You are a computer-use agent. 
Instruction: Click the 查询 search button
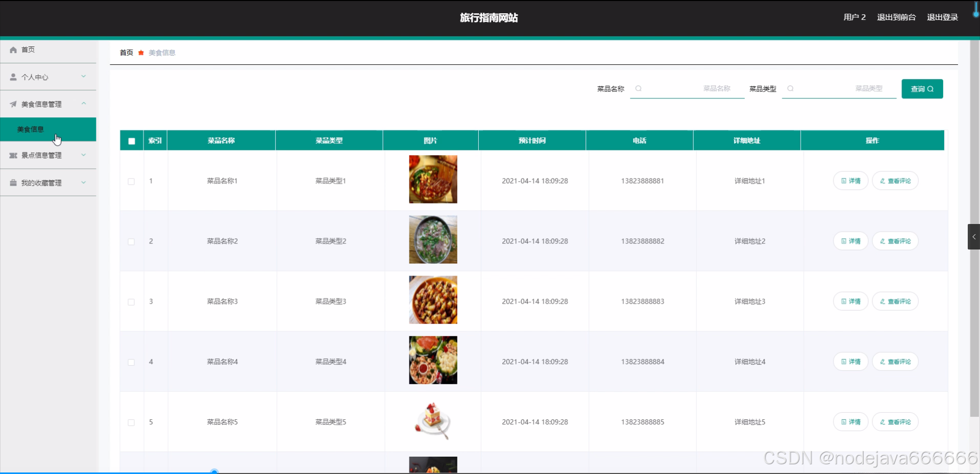click(922, 89)
